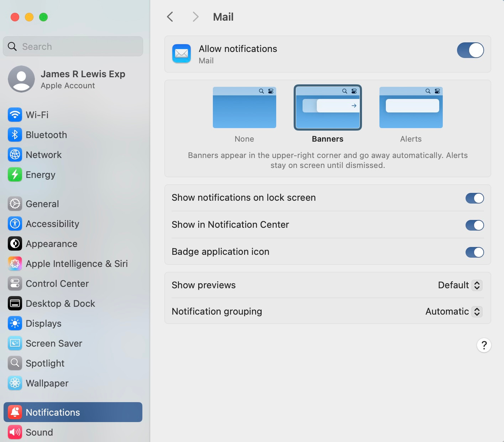Click the Appearance icon
504x442 pixels.
pyautogui.click(x=15, y=244)
